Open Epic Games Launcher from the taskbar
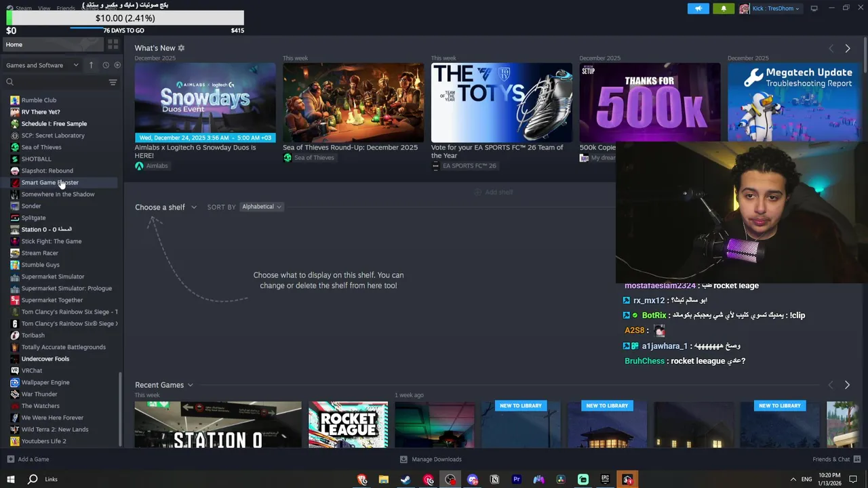The width and height of the screenshot is (868, 488). (605, 479)
